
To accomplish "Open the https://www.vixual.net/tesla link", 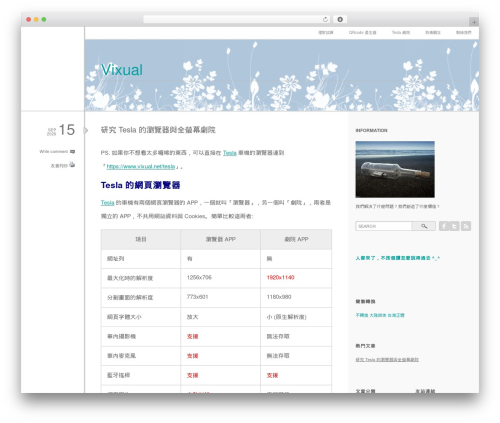I will [x=141, y=166].
